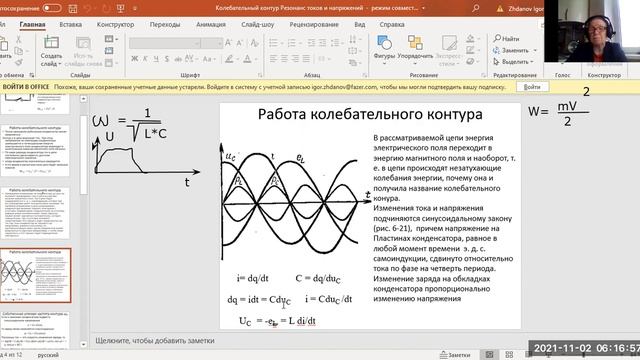
Task: Toggle italic К formatting
Action: click(x=145, y=59)
